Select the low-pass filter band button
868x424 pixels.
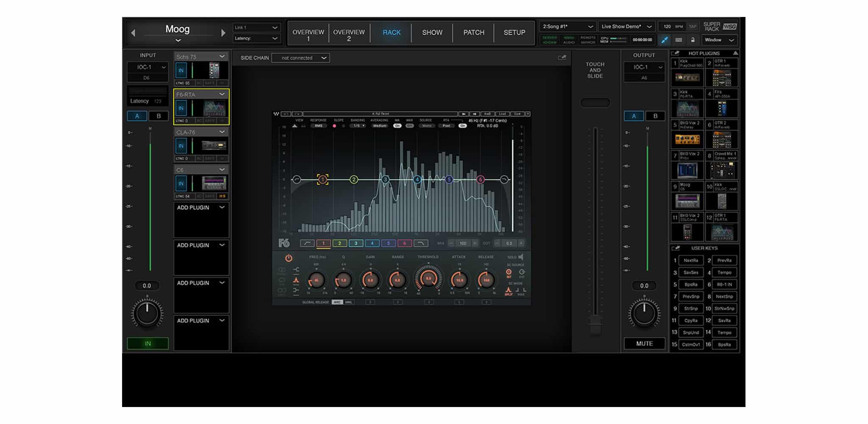pos(420,243)
